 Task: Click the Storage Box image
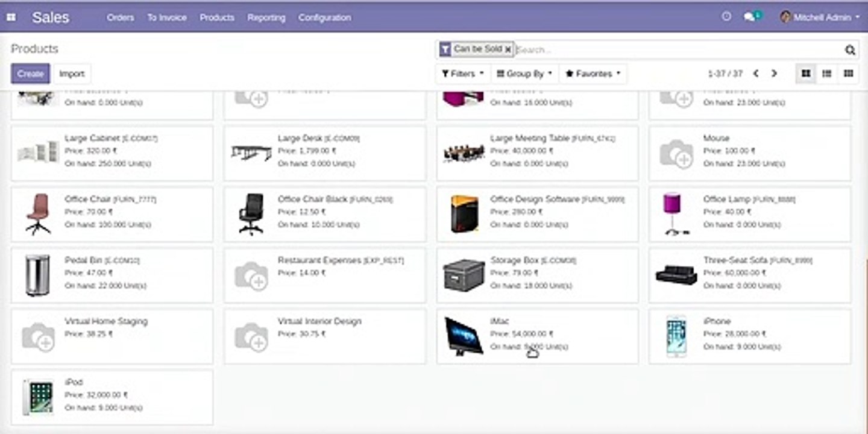tap(464, 275)
